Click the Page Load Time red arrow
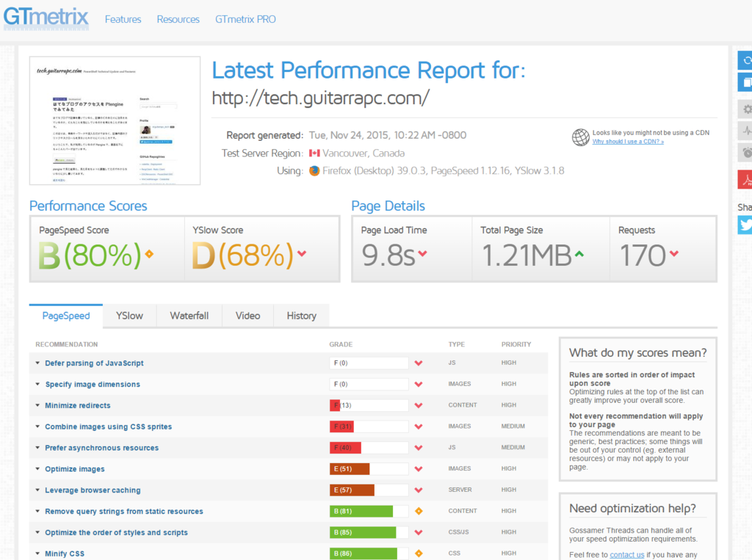The image size is (752, 560). click(422, 253)
